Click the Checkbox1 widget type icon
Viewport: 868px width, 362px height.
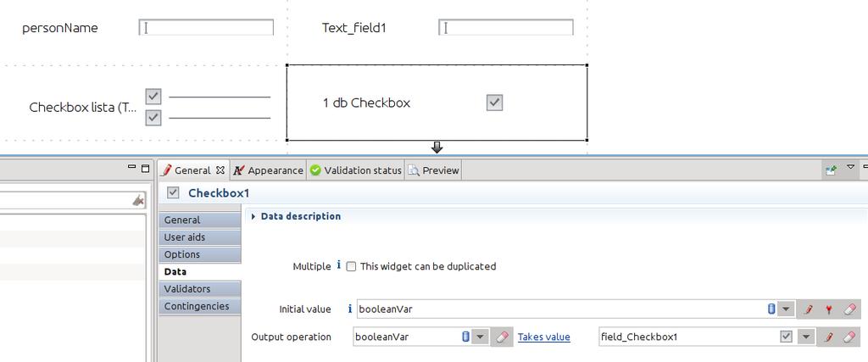(173, 192)
